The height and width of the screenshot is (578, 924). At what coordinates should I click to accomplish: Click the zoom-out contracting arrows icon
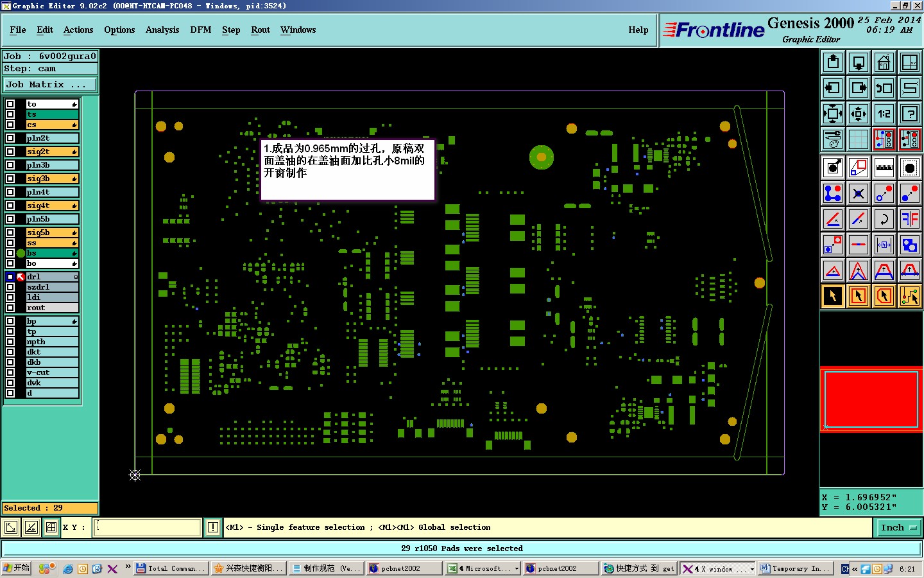859,114
